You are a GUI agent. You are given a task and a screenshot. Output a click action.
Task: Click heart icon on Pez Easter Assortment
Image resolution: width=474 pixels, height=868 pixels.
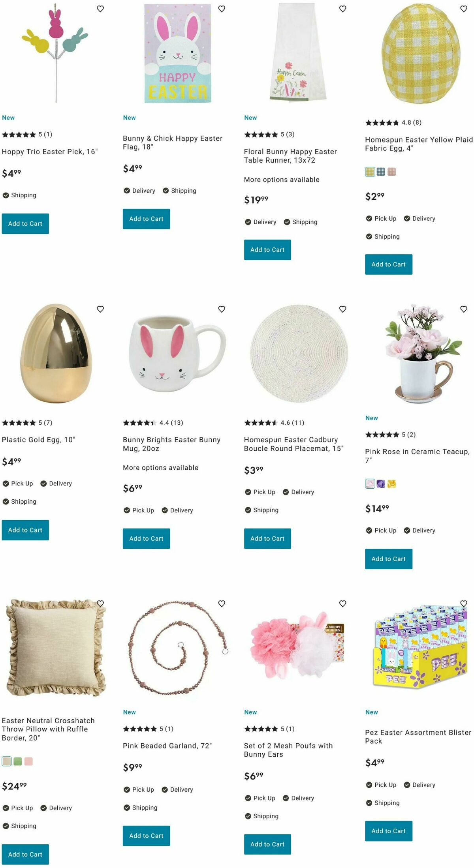(x=464, y=604)
